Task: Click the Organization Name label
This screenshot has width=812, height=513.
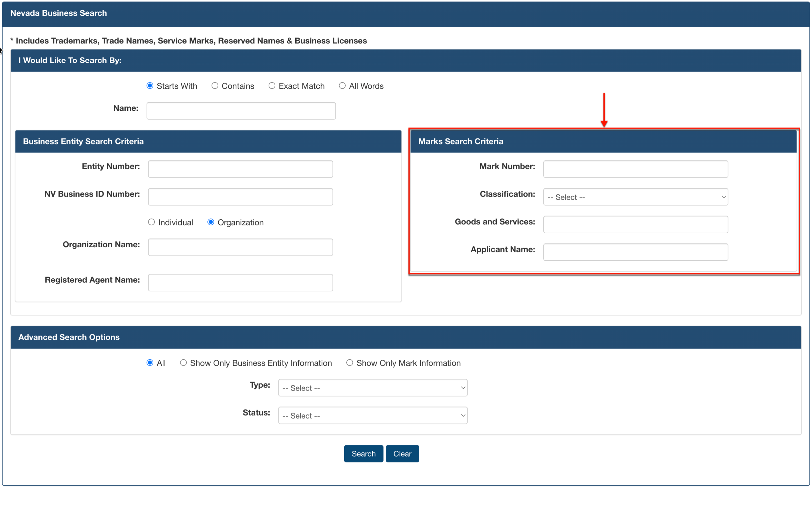Action: 101,245
